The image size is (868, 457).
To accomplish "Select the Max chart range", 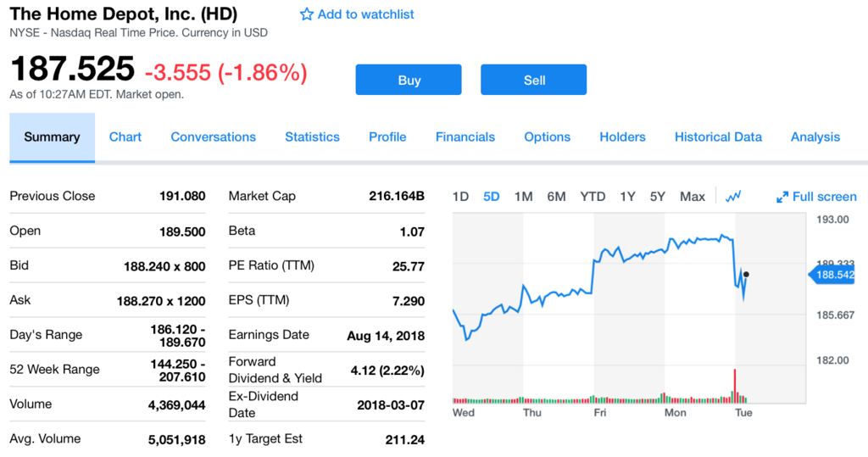I will coord(692,197).
